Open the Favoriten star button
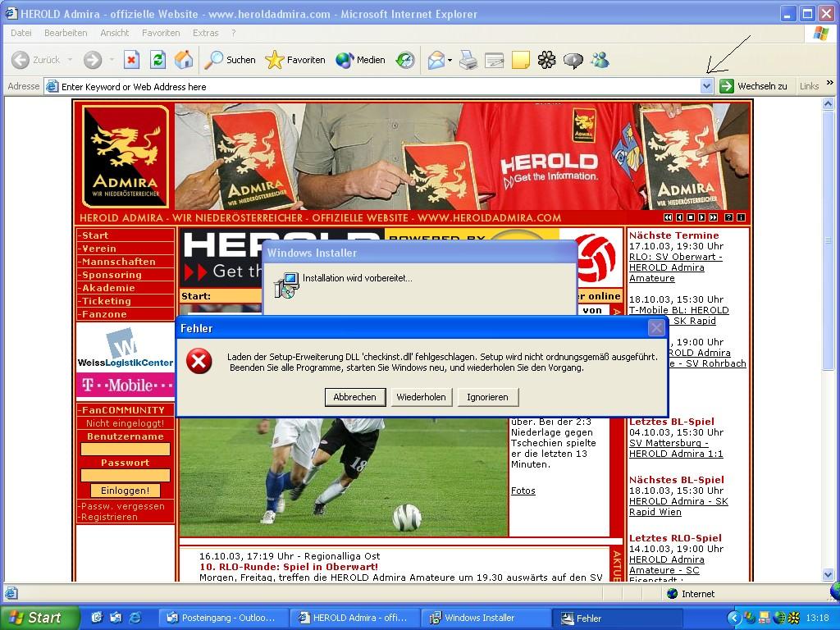 point(295,60)
